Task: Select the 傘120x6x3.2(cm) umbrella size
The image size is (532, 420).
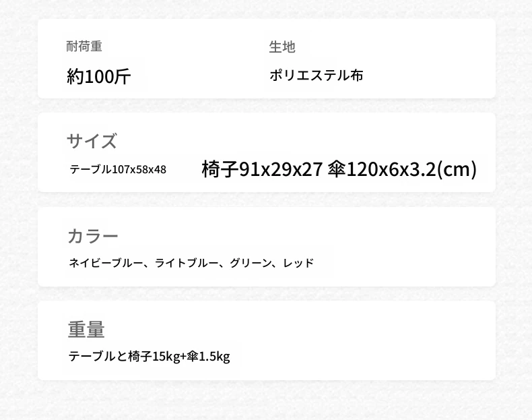Action: (x=403, y=169)
